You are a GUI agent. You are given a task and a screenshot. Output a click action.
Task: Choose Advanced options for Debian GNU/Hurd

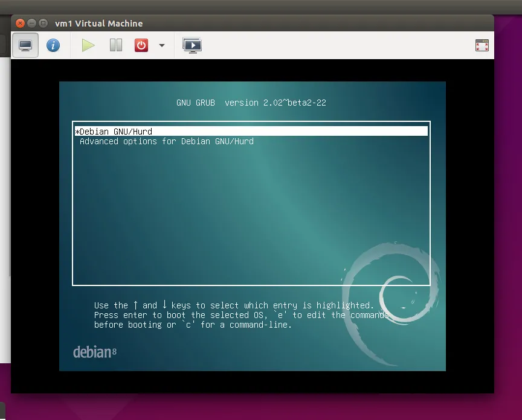[x=167, y=141]
